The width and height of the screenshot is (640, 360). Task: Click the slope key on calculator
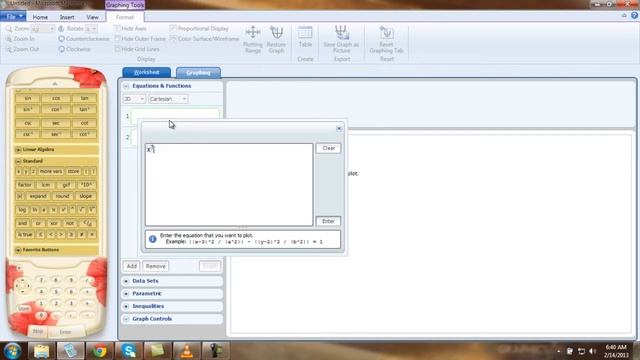[86, 196]
